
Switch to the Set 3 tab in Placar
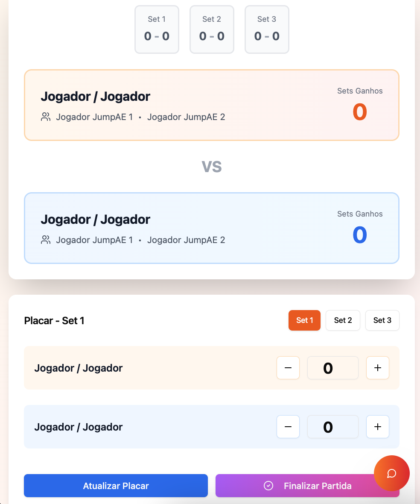[382, 320]
